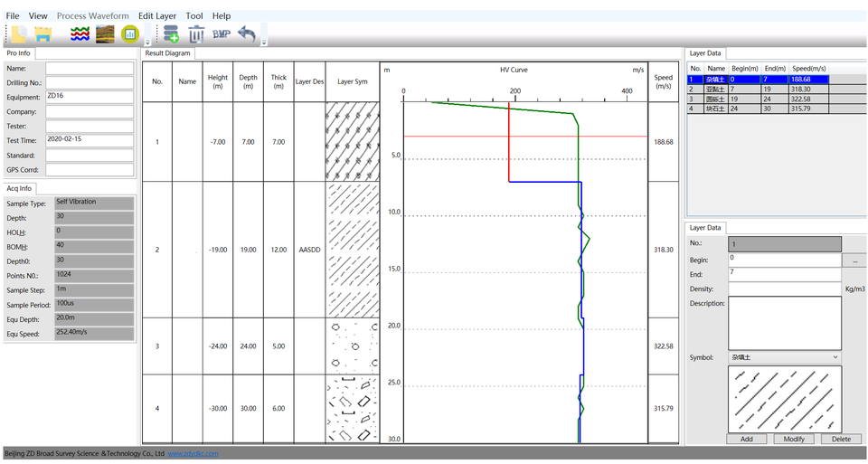Viewport: 868px width, 464px height.
Task: Click the layered terrain image icon
Action: (105, 34)
